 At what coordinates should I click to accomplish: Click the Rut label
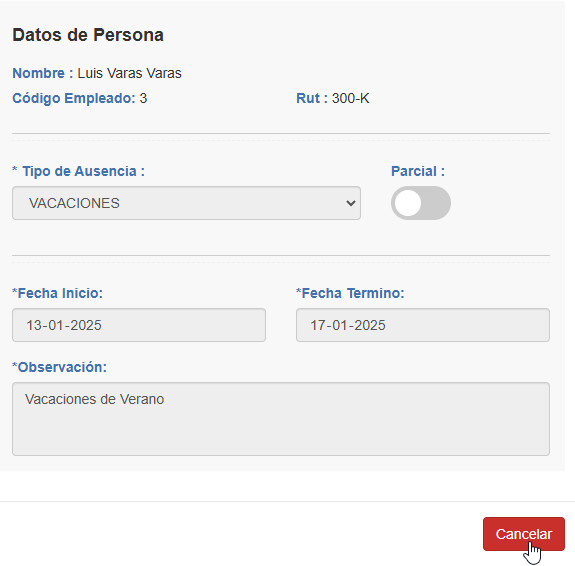(312, 98)
